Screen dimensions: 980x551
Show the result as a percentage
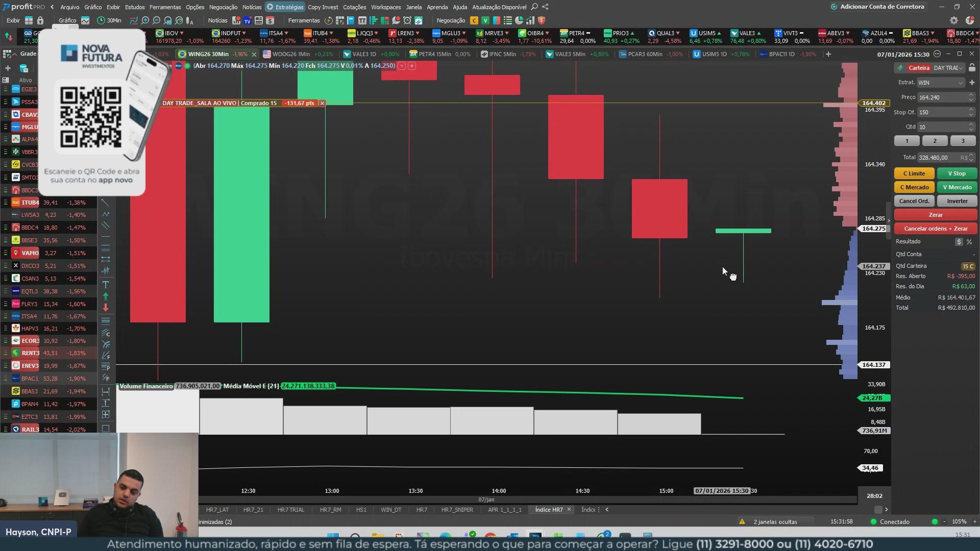tap(969, 242)
